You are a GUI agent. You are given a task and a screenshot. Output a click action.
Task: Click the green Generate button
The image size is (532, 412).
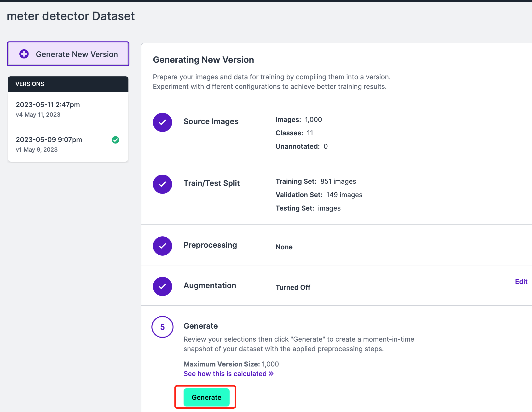(x=206, y=397)
